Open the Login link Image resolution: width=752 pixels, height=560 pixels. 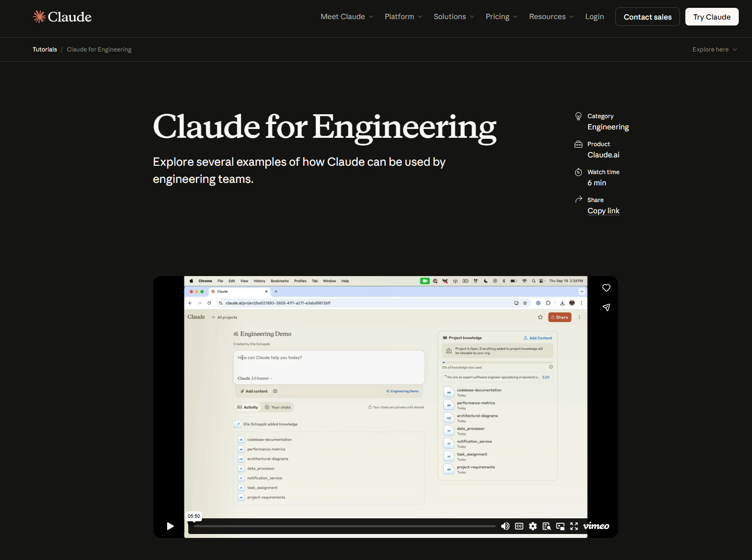595,17
